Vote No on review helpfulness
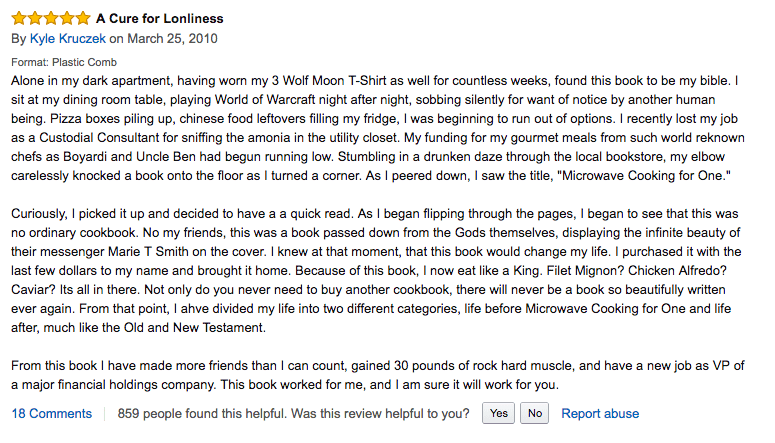Viewport: 775px width, 443px height. [534, 413]
